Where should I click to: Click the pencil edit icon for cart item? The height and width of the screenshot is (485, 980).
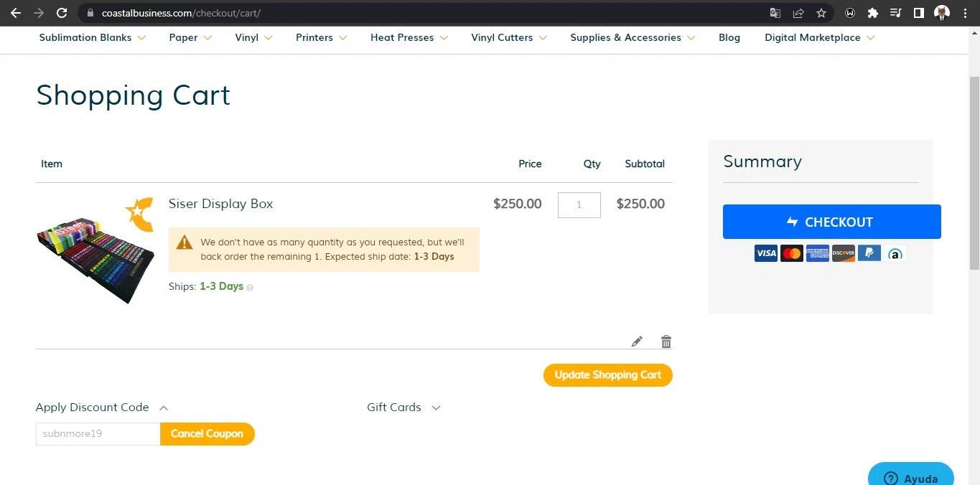point(637,342)
